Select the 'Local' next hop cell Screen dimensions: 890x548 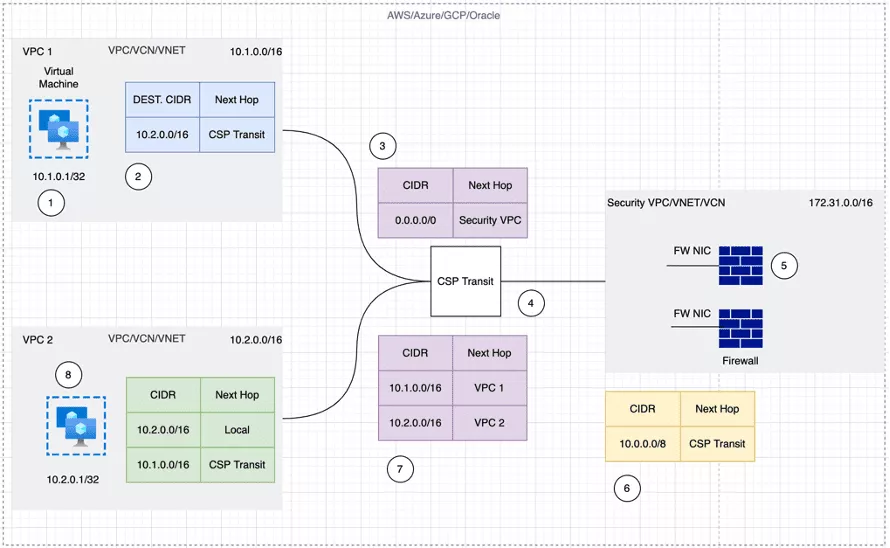pos(237,430)
